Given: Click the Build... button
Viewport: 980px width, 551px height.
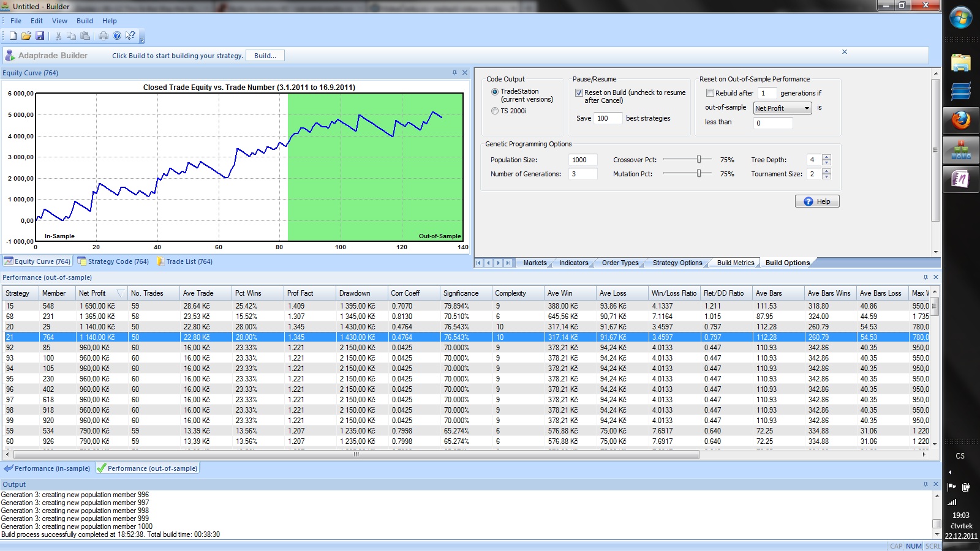Looking at the screenshot, I should pyautogui.click(x=265, y=56).
